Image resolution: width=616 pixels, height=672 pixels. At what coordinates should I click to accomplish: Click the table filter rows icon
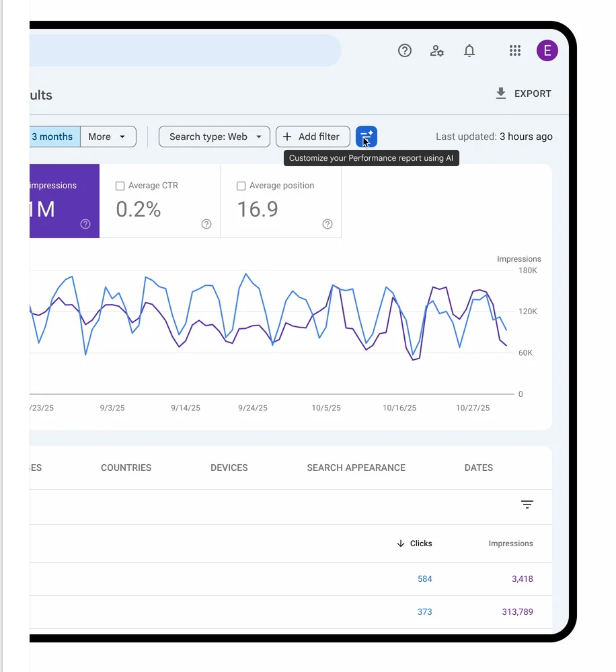[527, 505]
